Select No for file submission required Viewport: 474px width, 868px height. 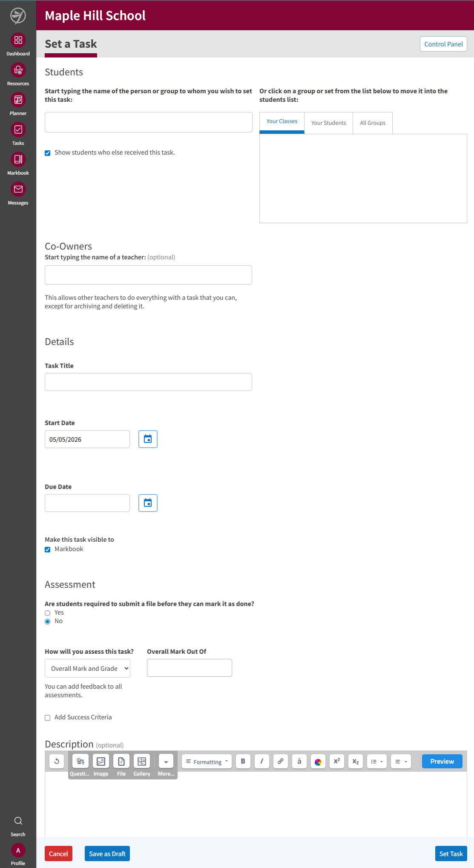click(48, 621)
